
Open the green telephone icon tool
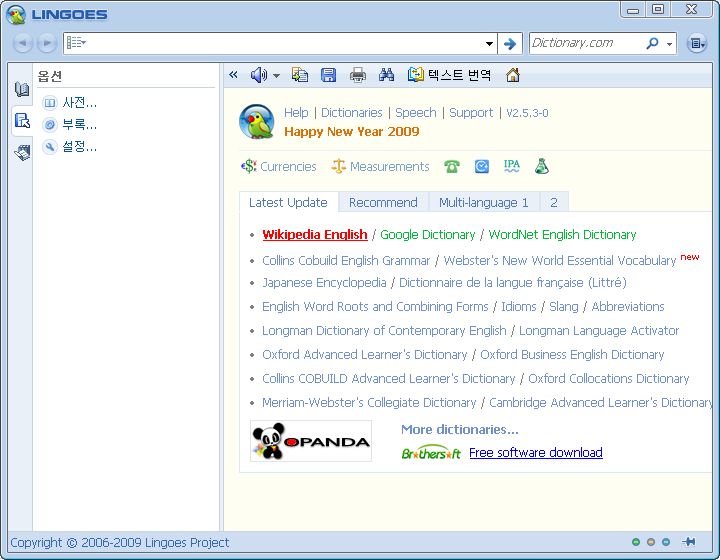coord(452,166)
